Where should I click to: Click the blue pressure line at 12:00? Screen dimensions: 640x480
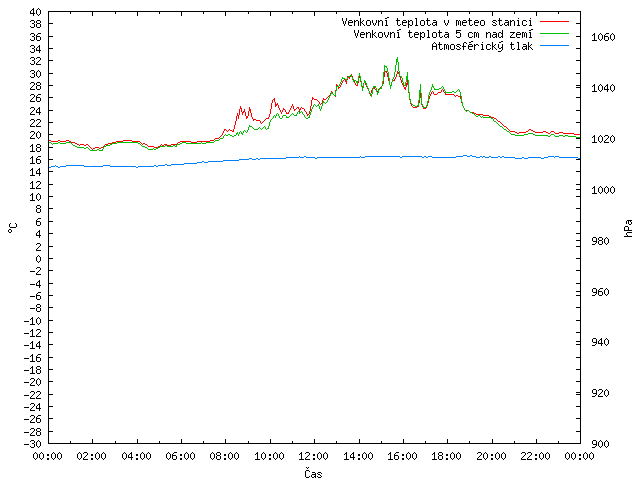tap(314, 157)
